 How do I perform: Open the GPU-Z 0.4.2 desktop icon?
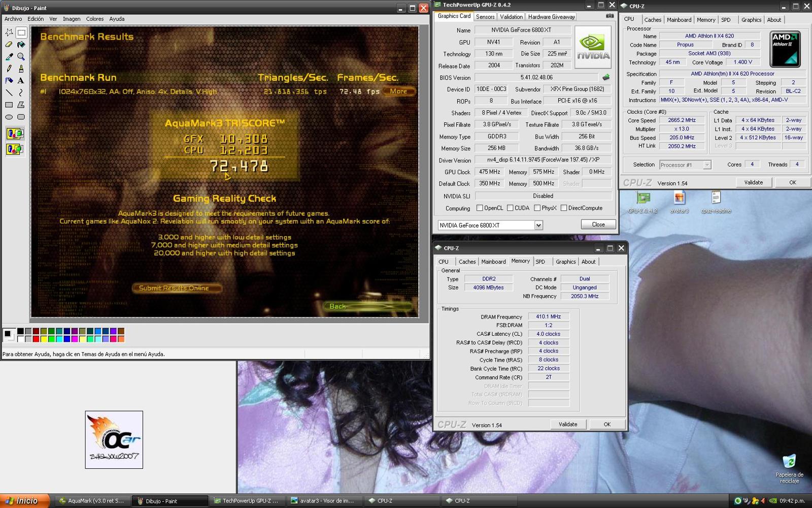(x=642, y=202)
